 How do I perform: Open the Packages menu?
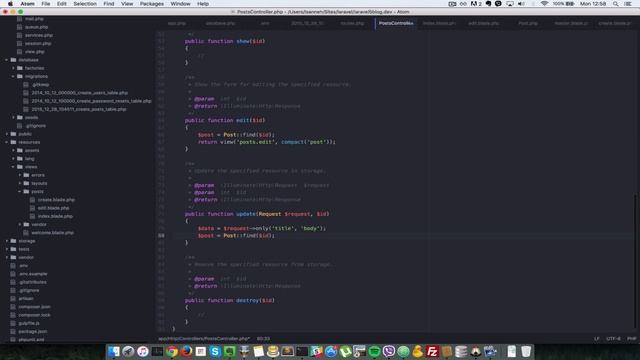click(x=152, y=4)
